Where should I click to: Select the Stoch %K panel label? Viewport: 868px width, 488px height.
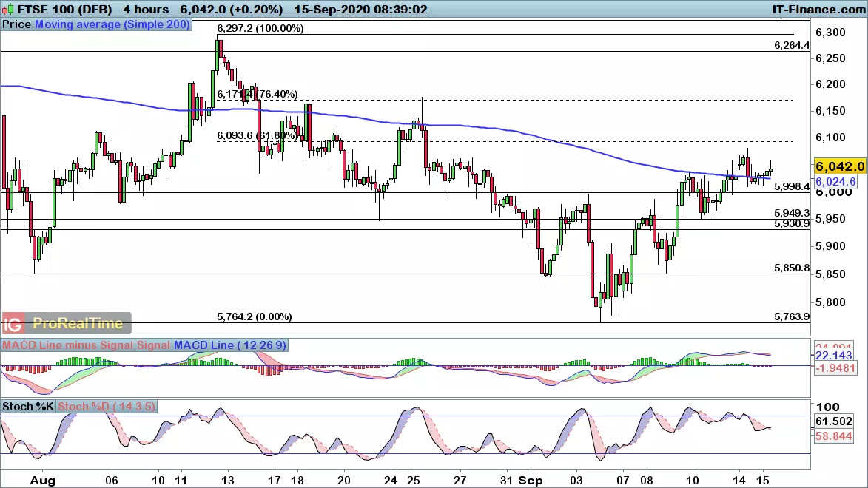[x=27, y=406]
